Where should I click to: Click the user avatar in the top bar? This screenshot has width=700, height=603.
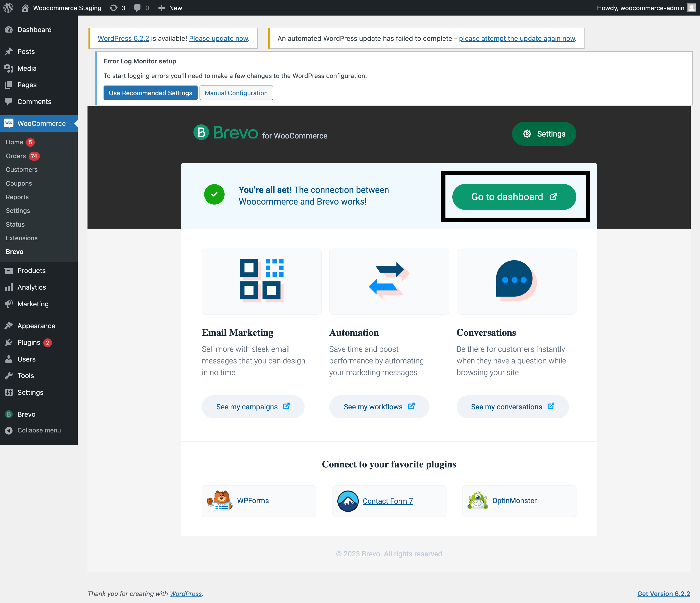691,8
